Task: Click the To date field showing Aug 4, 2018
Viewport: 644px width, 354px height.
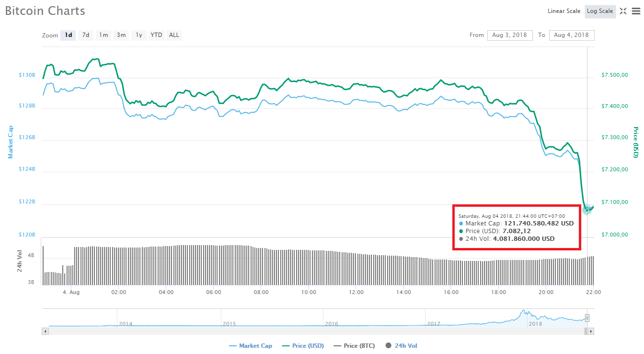Action: [572, 35]
